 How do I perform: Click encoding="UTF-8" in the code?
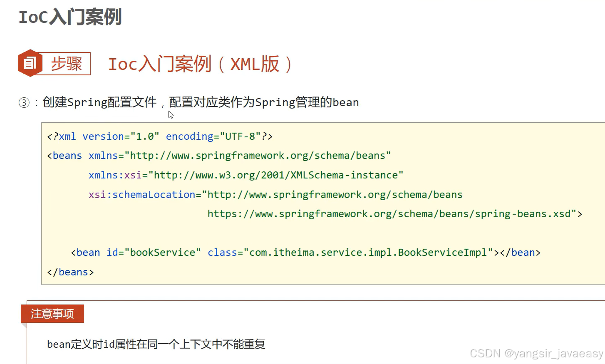[x=213, y=136]
